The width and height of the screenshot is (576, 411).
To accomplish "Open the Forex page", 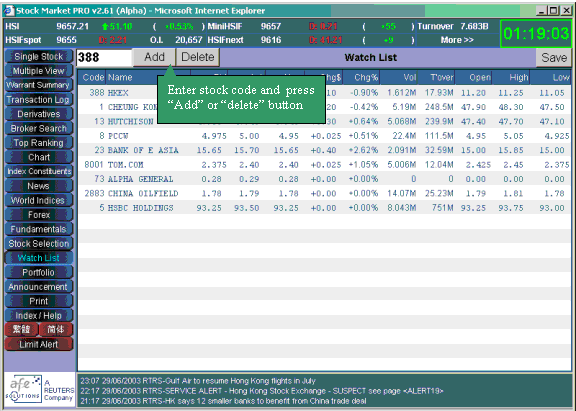I will point(39,215).
